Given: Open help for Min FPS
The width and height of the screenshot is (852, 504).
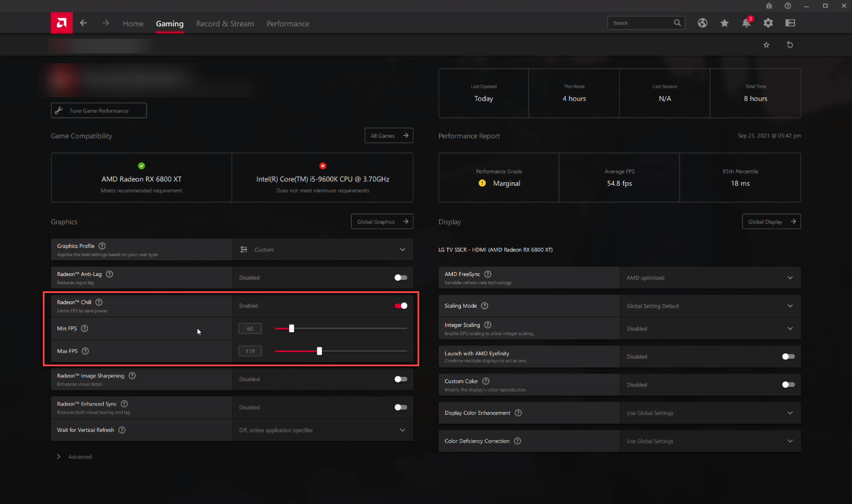Looking at the screenshot, I should 84,328.
